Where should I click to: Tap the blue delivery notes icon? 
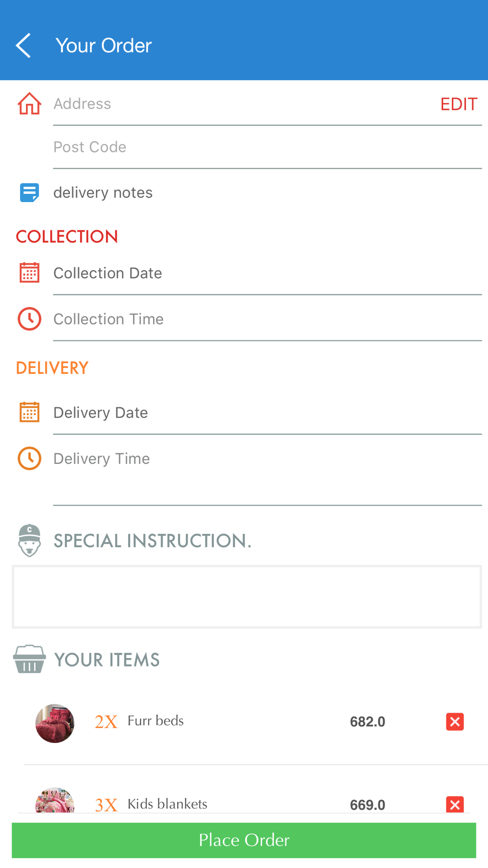click(x=29, y=192)
